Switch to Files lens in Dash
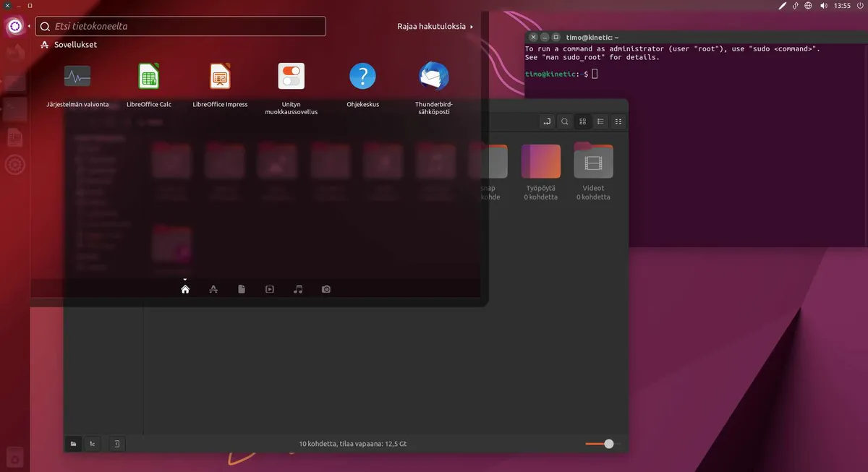This screenshot has width=868, height=472. pyautogui.click(x=242, y=289)
